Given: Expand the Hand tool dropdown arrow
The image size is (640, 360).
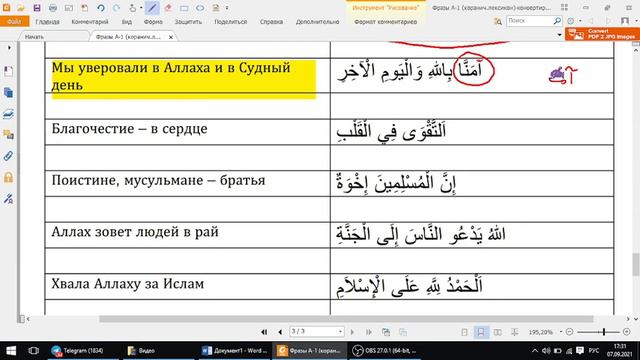Looking at the screenshot, I should coord(141,8).
